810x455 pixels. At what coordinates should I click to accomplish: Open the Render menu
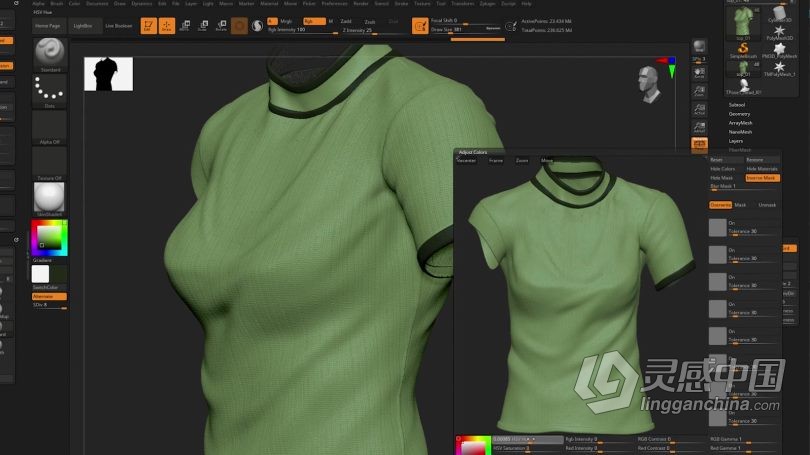(x=361, y=4)
